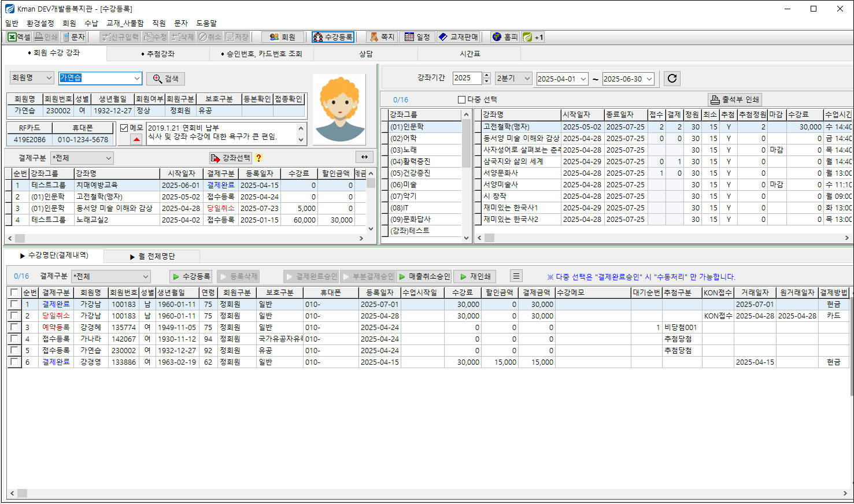Click the red up-arrow memo button
Image resolution: width=854 pixels, height=504 pixels.
136,139
